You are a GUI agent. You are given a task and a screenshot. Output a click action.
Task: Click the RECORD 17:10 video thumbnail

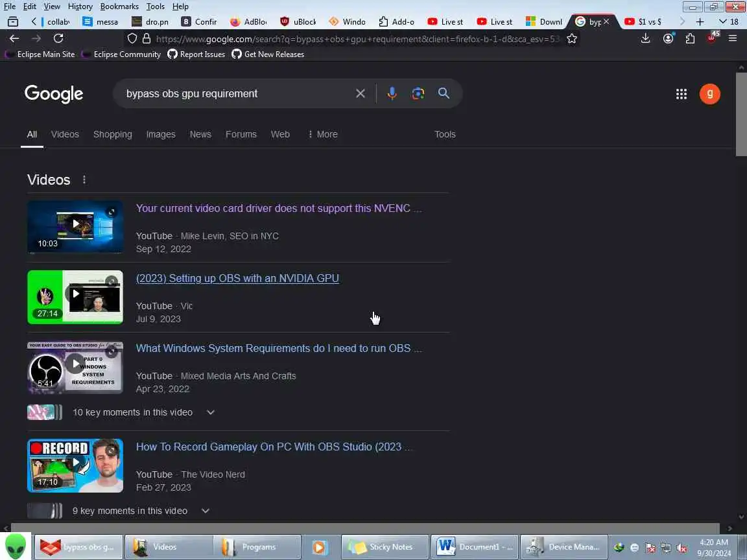[x=75, y=466]
